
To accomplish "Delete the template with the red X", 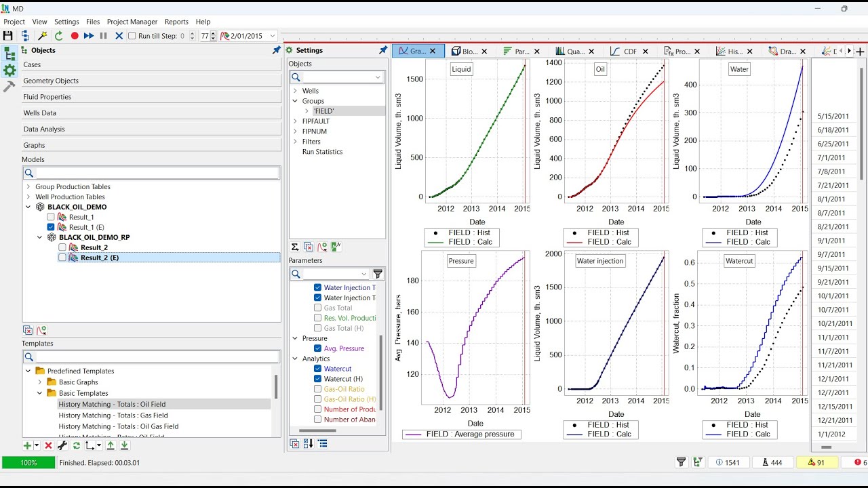I will point(48,445).
